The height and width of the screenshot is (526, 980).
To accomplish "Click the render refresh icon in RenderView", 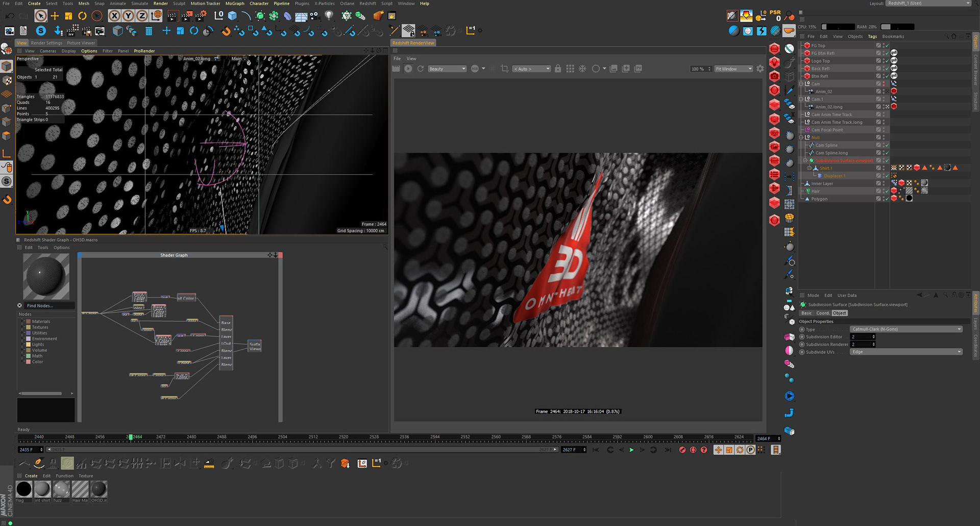I will click(x=421, y=69).
